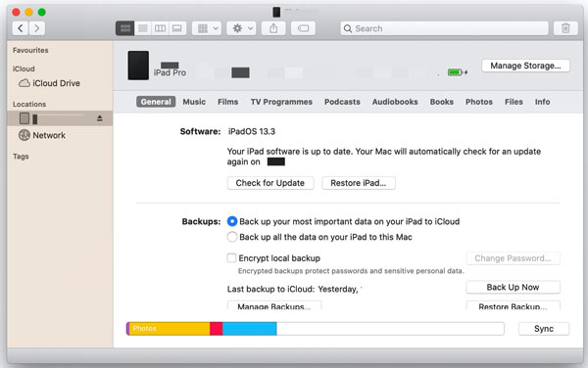Click the trash icon in toolbar
The image size is (588, 368).
click(565, 28)
